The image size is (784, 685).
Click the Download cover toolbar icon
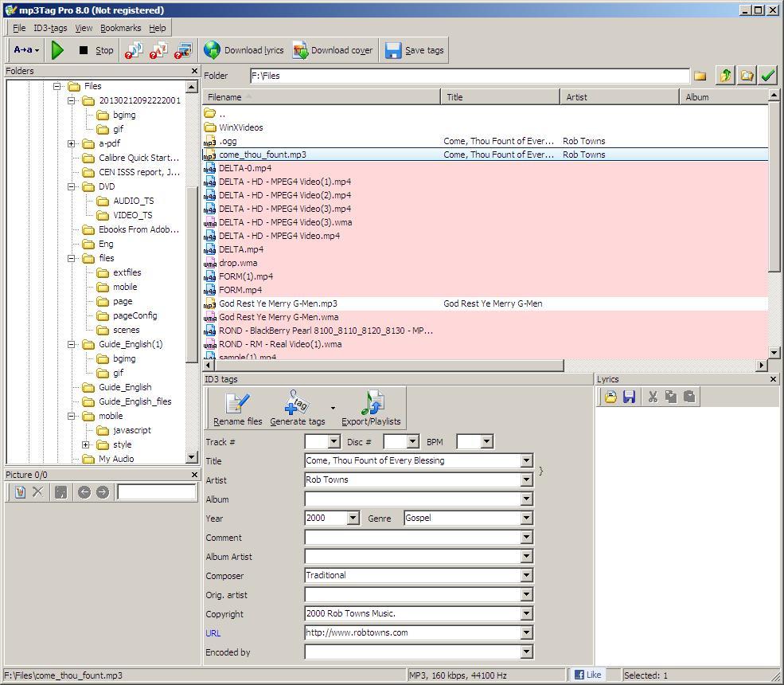(300, 49)
